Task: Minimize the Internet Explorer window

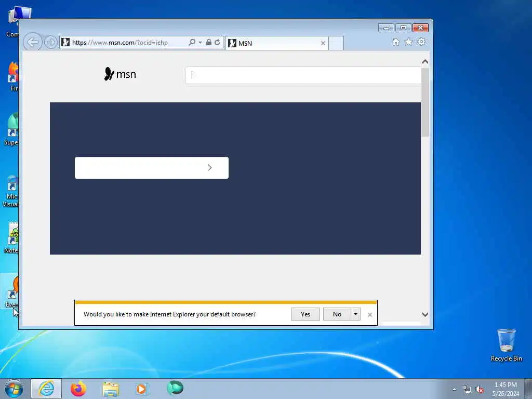Action: (x=386, y=28)
